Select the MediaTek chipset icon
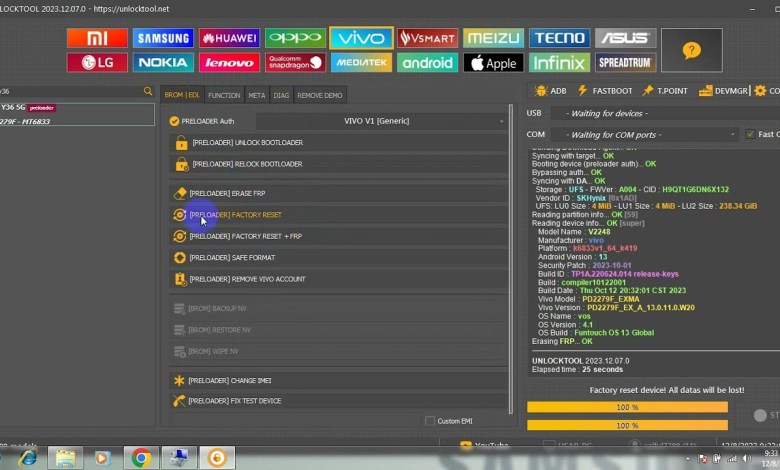The height and width of the screenshot is (470, 780). (361, 63)
